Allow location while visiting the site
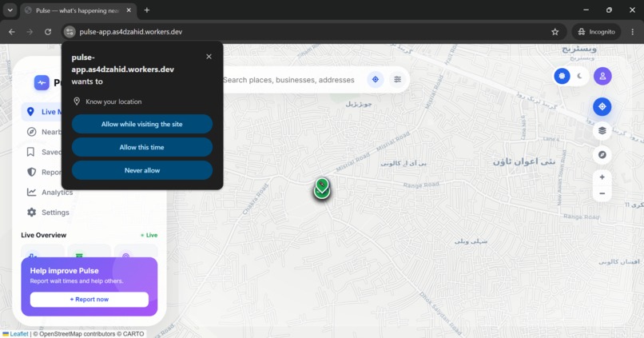Screen dimensions: 644x338 (x=142, y=124)
